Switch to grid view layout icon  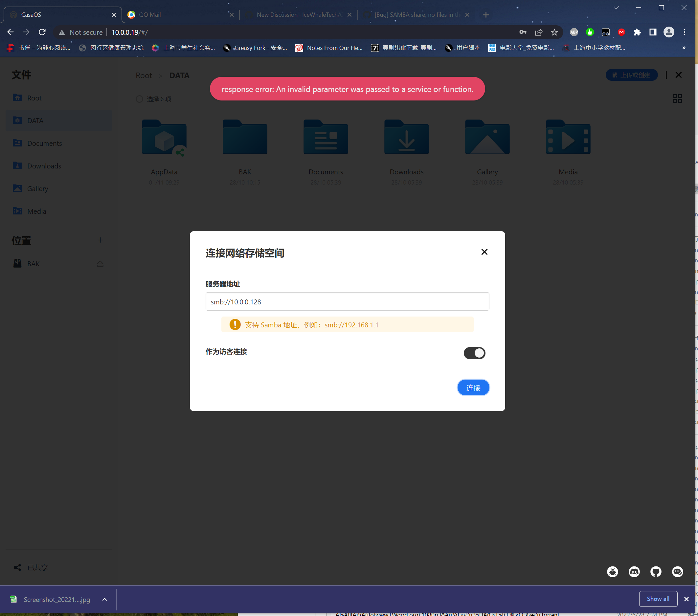[678, 99]
